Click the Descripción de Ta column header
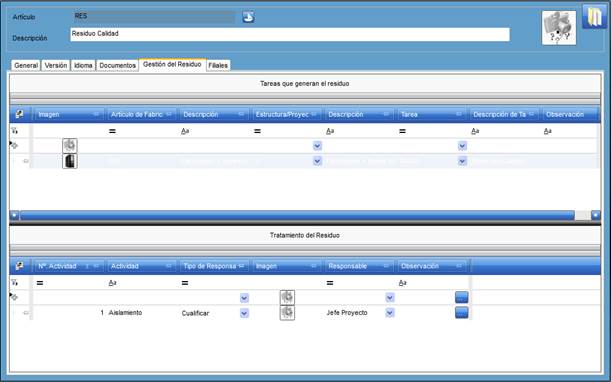 click(x=503, y=114)
